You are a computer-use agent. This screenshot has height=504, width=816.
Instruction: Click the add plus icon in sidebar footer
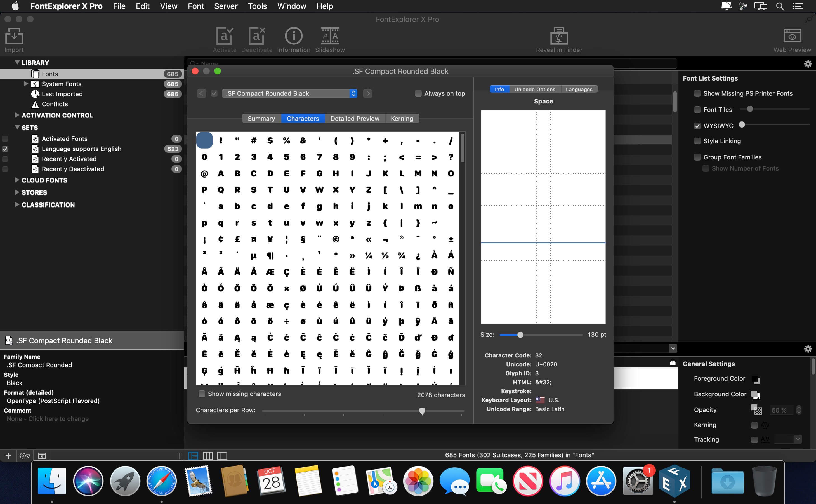tap(8, 456)
